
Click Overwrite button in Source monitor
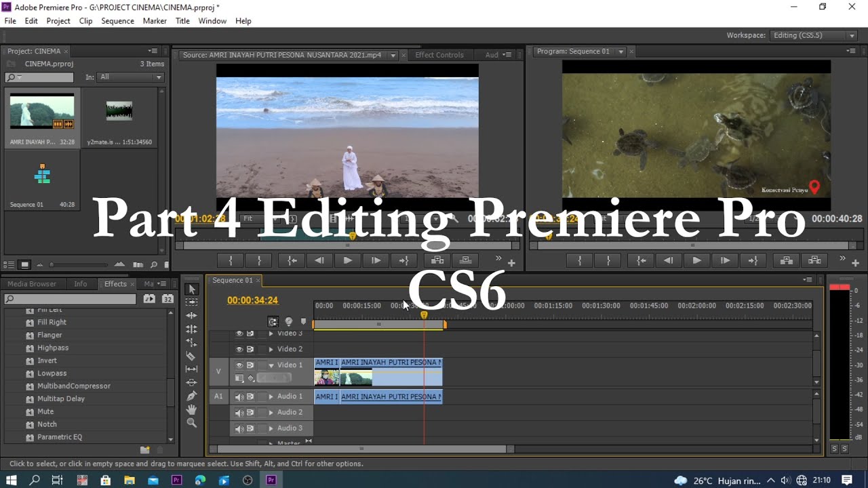(465, 260)
